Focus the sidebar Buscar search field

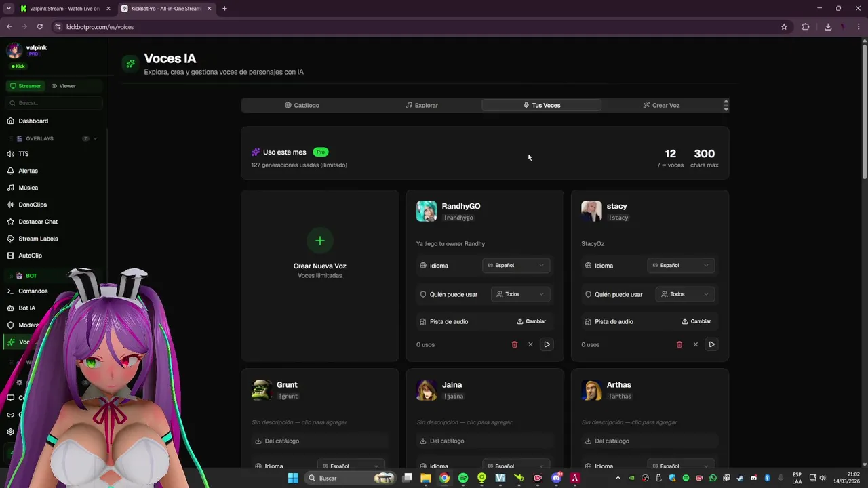54,103
